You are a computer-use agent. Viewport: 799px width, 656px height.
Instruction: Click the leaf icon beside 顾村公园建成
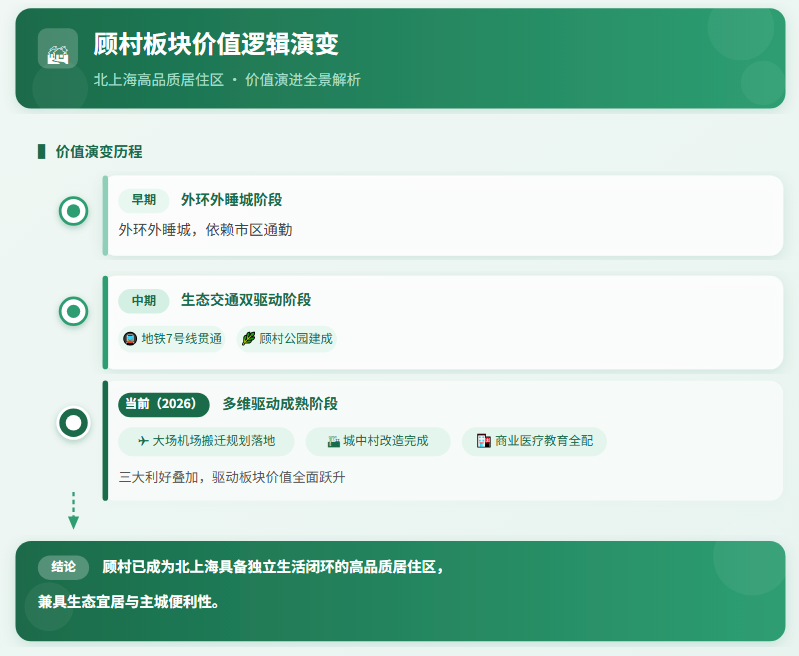click(x=248, y=338)
